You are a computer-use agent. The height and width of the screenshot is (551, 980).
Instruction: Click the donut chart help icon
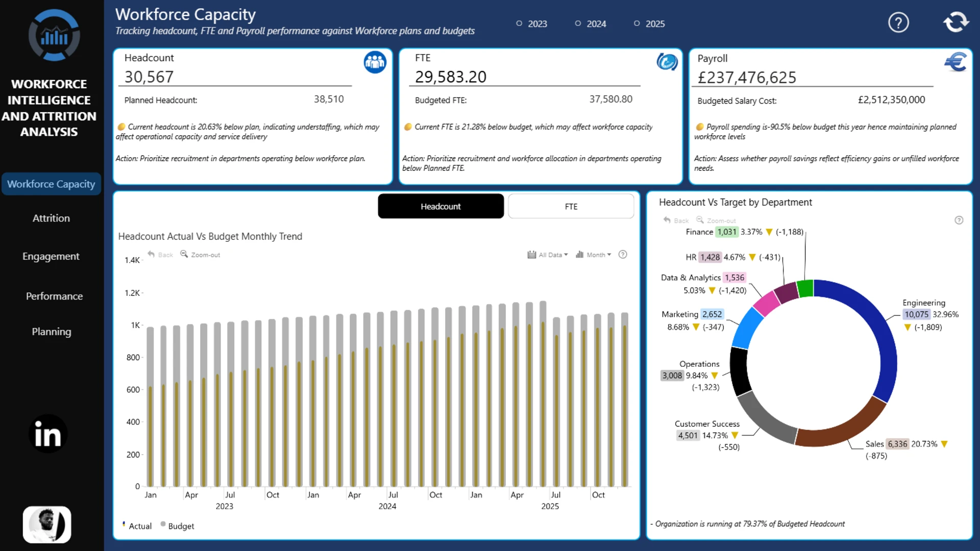click(x=959, y=220)
